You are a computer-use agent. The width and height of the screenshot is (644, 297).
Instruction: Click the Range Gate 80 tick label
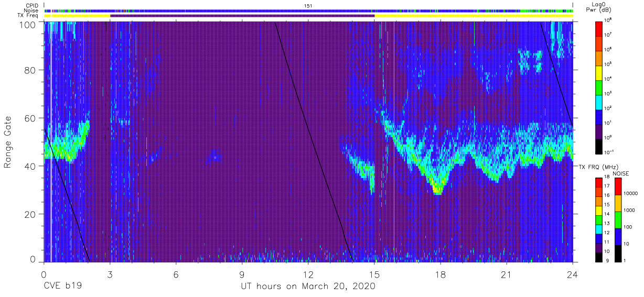pos(30,70)
